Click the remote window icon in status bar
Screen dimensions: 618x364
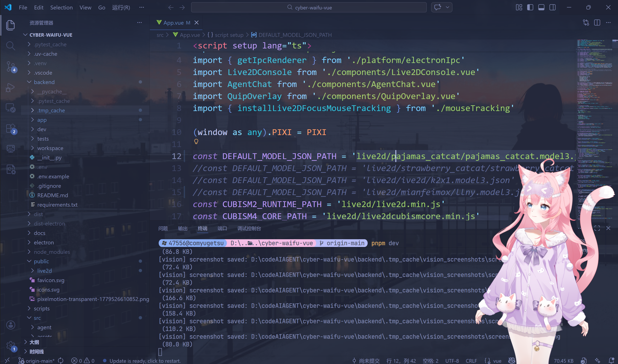[7, 360]
